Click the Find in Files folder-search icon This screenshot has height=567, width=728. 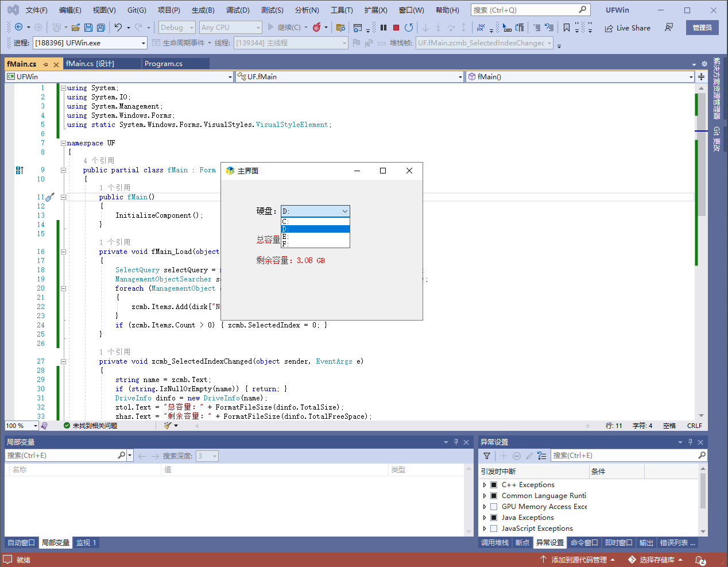coord(340,27)
